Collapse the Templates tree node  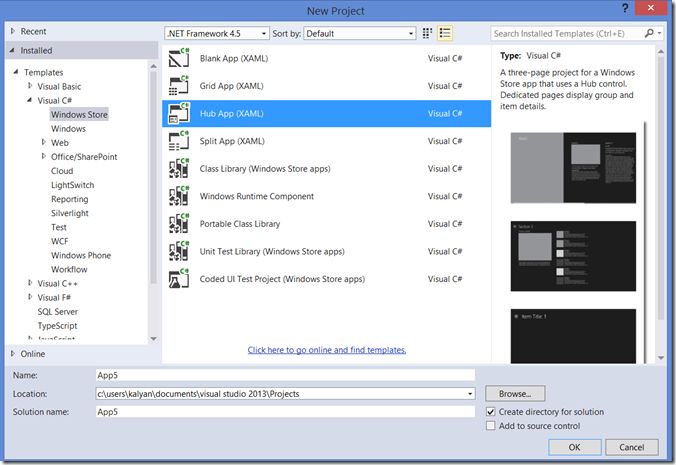16,72
